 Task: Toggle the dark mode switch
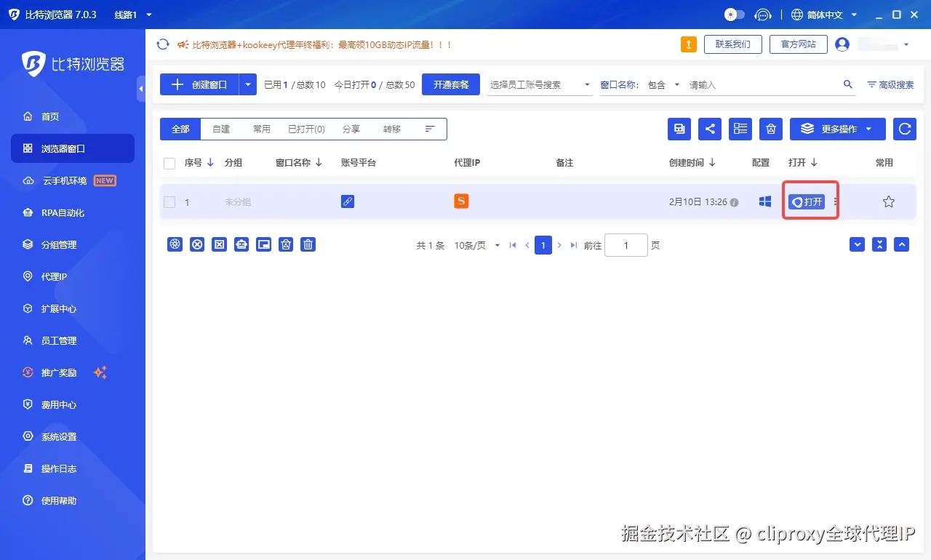tap(735, 15)
